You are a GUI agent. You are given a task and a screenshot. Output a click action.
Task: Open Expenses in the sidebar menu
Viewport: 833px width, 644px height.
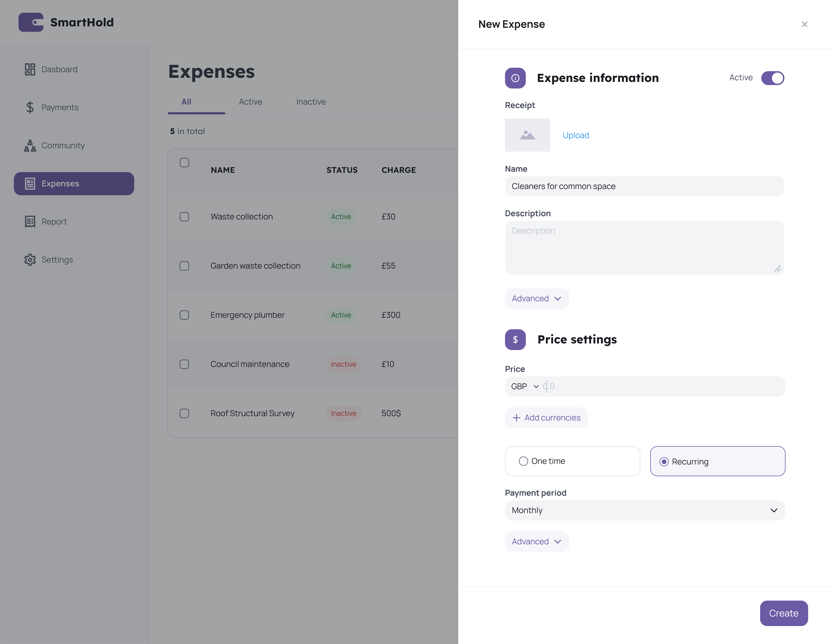tap(74, 184)
